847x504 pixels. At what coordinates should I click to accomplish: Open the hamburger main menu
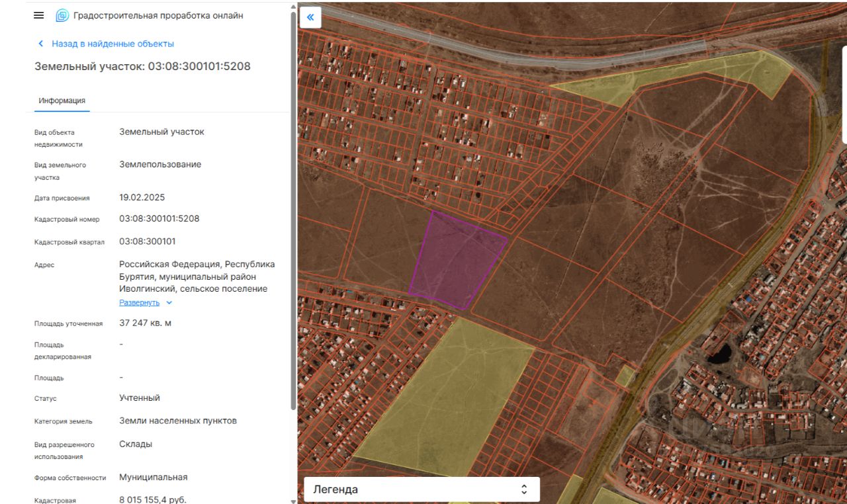point(39,15)
